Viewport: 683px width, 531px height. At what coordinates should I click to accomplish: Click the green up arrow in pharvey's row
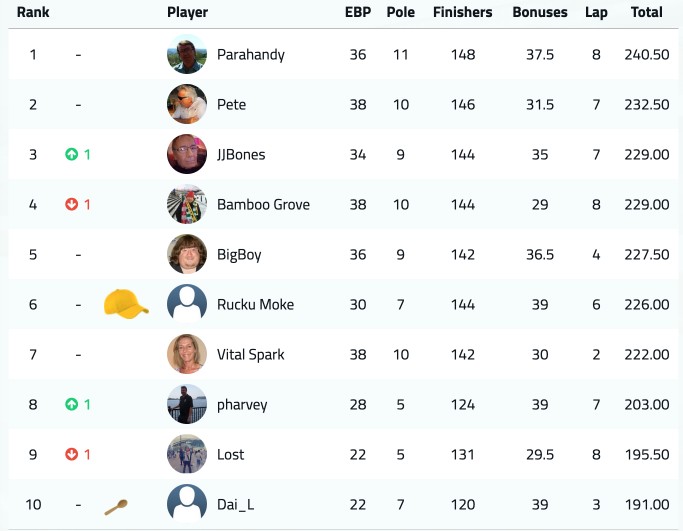pos(71,404)
